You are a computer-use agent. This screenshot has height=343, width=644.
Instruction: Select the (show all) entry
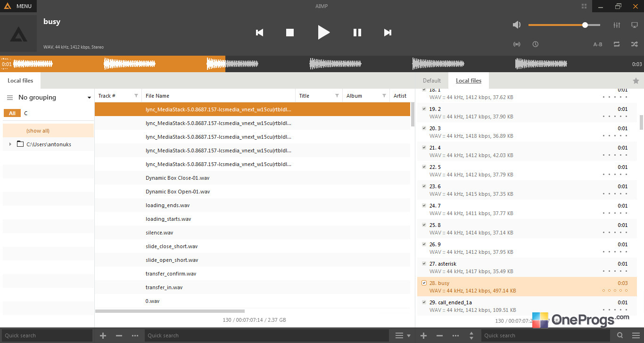(48, 131)
